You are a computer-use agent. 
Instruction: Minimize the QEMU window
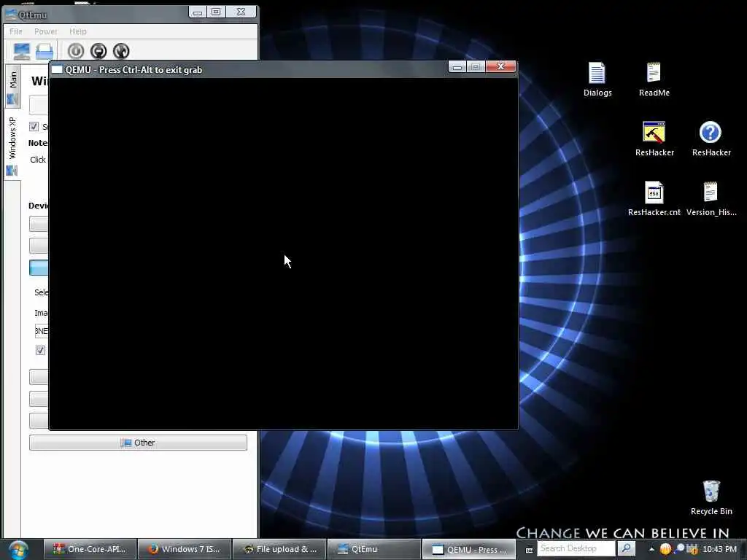(x=457, y=66)
